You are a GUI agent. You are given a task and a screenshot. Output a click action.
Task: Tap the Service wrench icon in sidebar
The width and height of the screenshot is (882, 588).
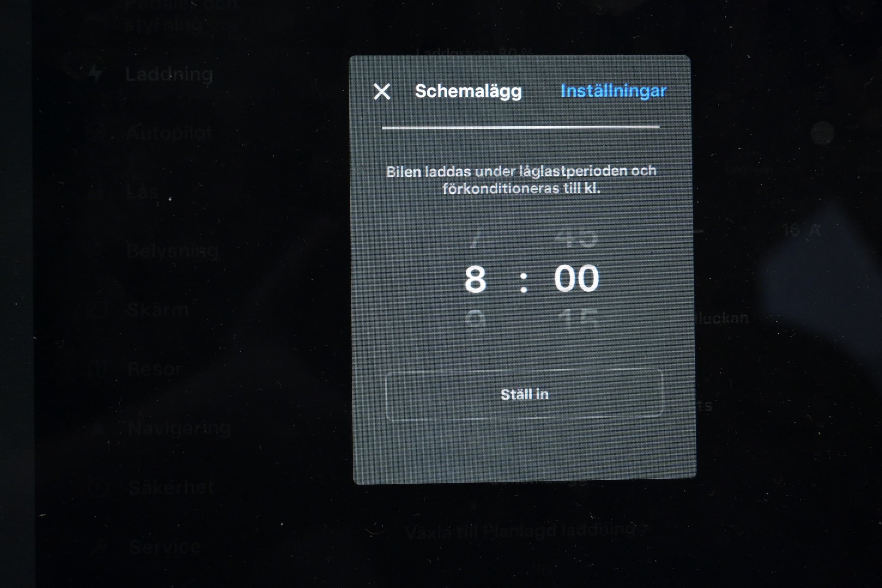[x=98, y=547]
